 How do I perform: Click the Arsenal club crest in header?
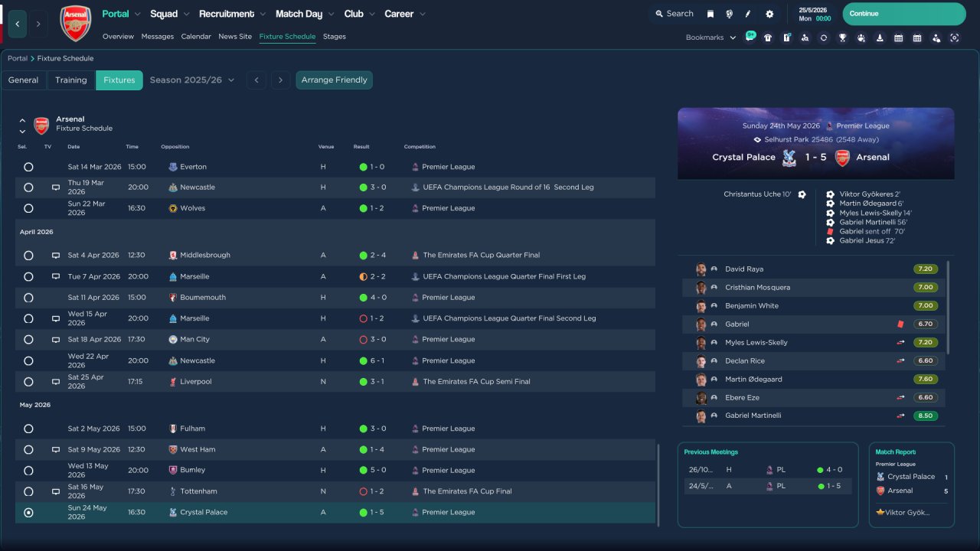75,24
